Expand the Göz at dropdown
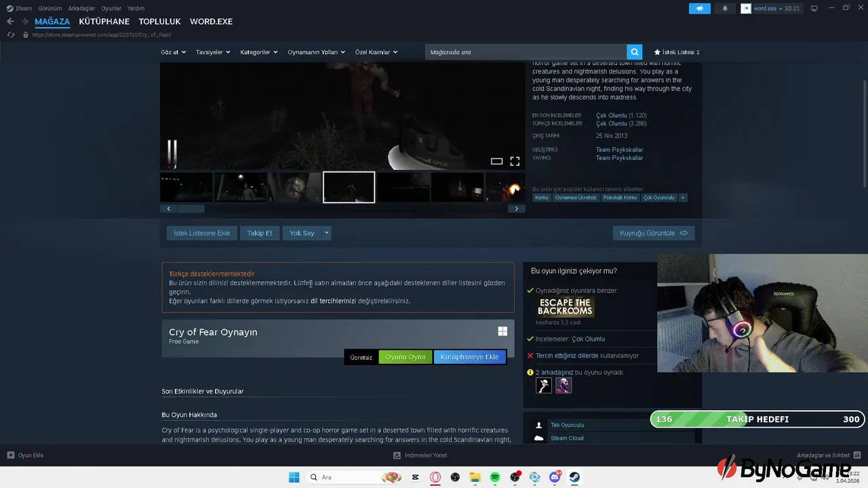The height and width of the screenshot is (488, 868). [173, 52]
